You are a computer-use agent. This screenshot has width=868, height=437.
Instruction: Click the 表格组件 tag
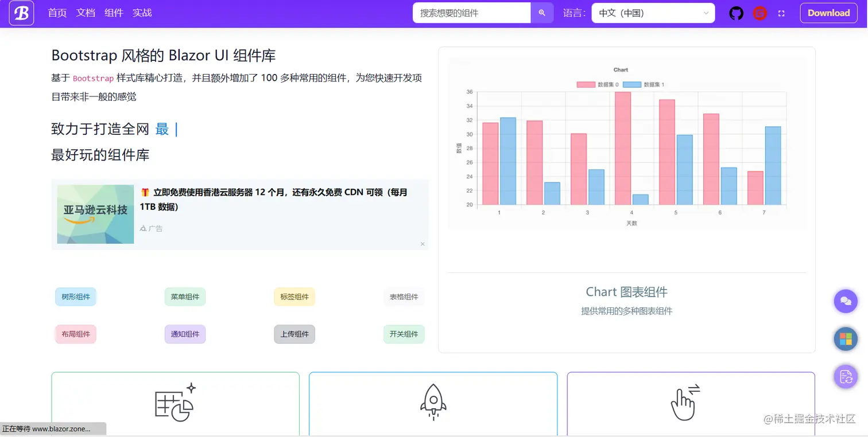click(404, 297)
